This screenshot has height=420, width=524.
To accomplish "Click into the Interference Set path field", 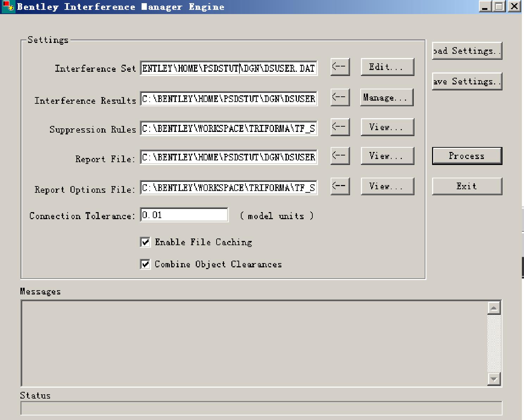I will click(229, 68).
